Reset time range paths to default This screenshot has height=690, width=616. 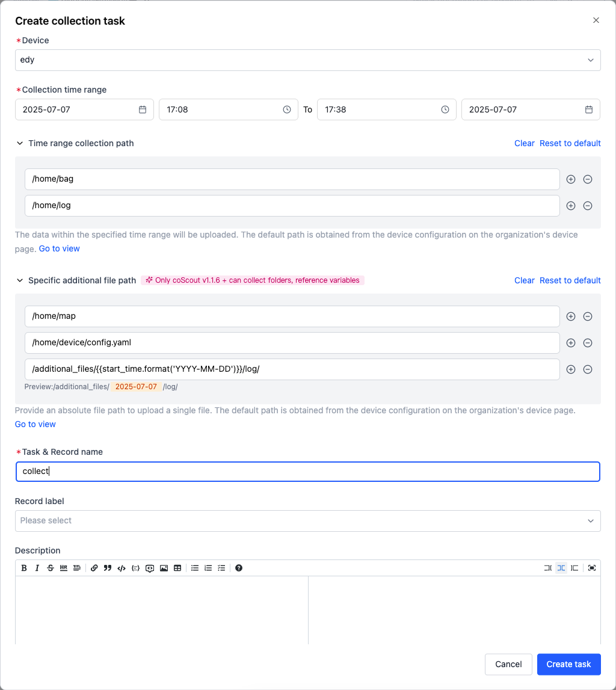tap(570, 143)
